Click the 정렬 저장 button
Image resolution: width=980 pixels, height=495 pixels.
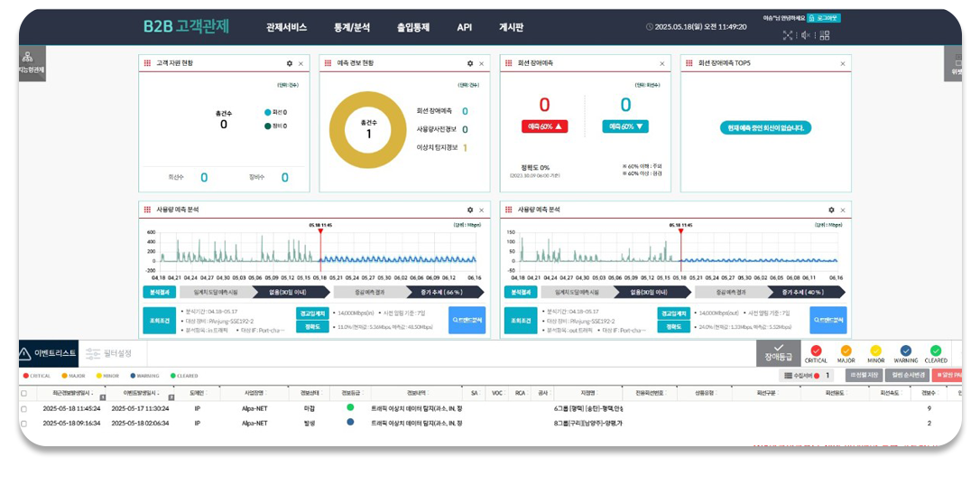(864, 376)
